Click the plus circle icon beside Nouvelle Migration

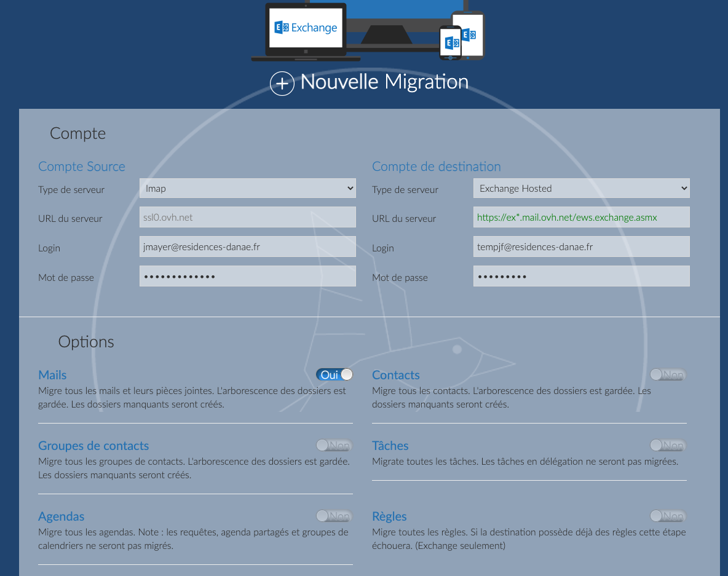point(282,83)
